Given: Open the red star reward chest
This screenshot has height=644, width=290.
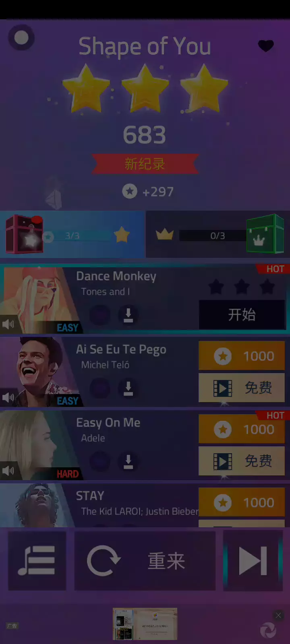Looking at the screenshot, I should [24, 234].
